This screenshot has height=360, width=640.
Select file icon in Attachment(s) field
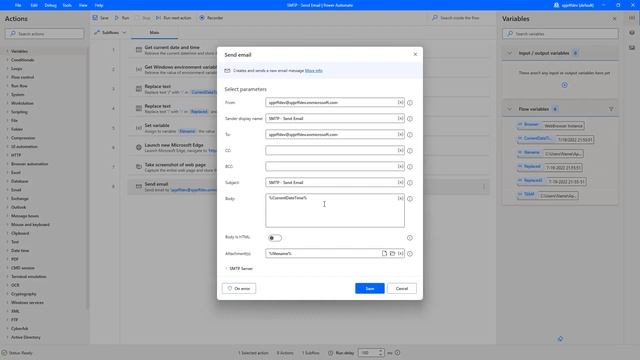point(384,253)
